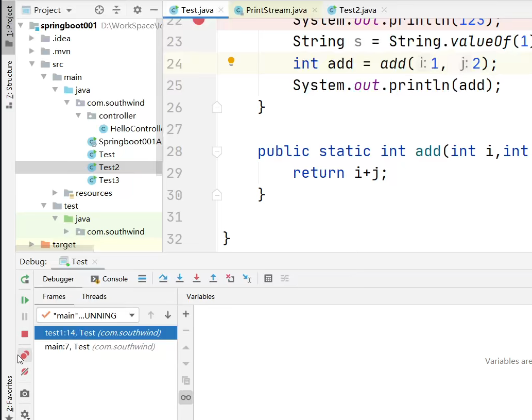Click the camera thread dump icon
Image resolution: width=532 pixels, height=420 pixels.
pyautogui.click(x=25, y=394)
